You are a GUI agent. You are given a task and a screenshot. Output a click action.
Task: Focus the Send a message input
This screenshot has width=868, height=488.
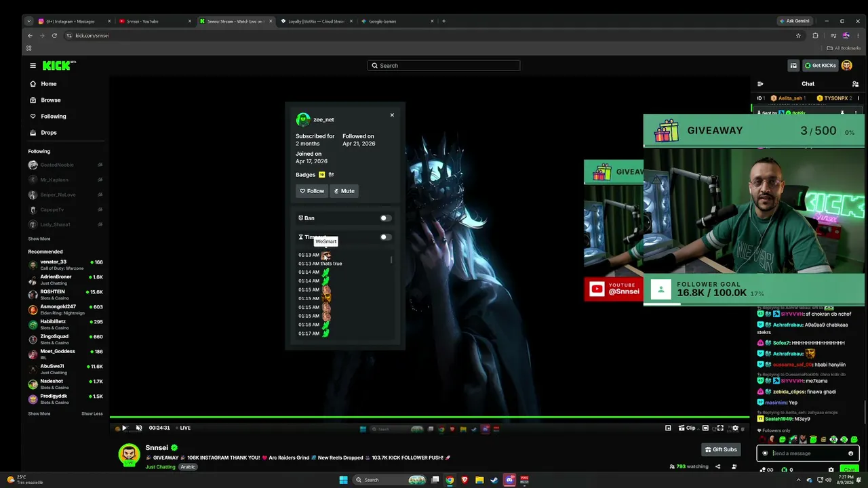(808, 453)
